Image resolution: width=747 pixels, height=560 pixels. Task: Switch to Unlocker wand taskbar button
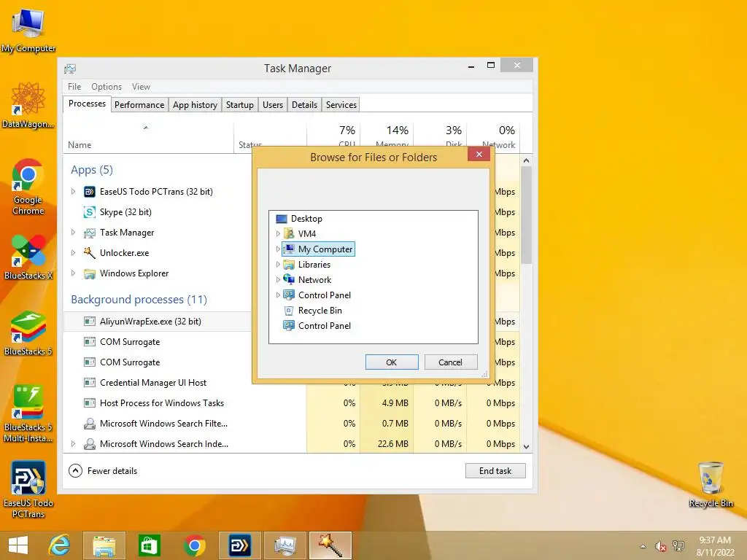point(330,545)
